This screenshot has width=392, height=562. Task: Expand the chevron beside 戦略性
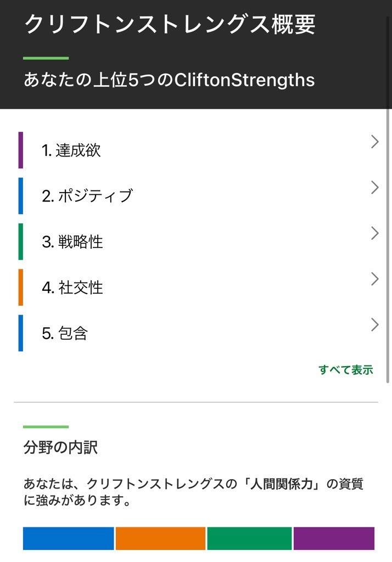click(374, 233)
